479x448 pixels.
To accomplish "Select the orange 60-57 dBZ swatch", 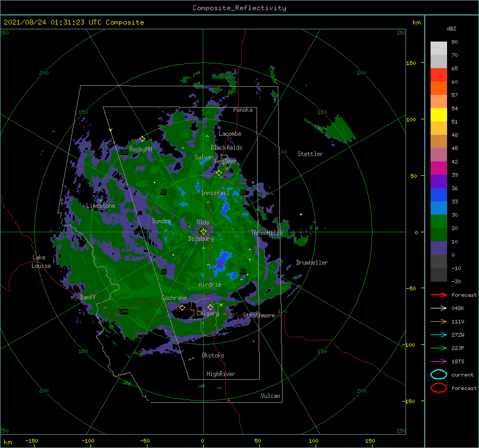I will point(439,88).
